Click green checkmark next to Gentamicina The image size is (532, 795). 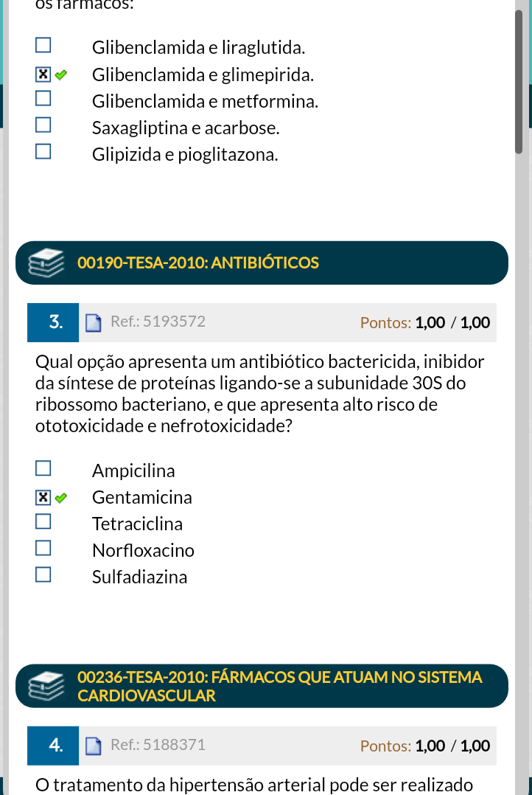coord(61,498)
